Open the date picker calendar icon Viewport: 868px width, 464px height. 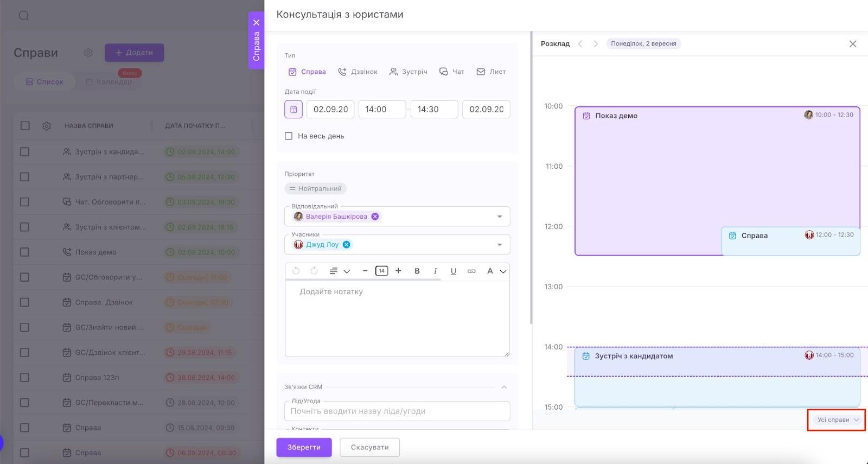[x=293, y=109]
